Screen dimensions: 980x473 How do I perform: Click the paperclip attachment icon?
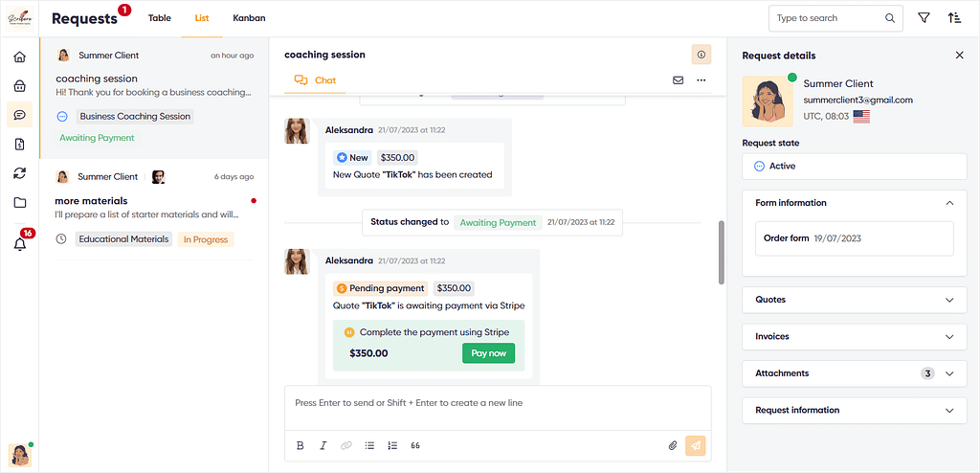coord(673,445)
